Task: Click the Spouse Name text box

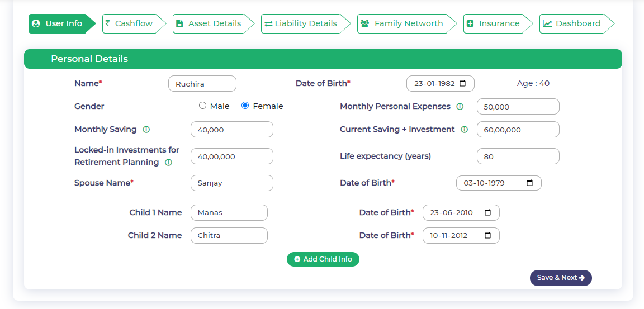Action: 231,183
